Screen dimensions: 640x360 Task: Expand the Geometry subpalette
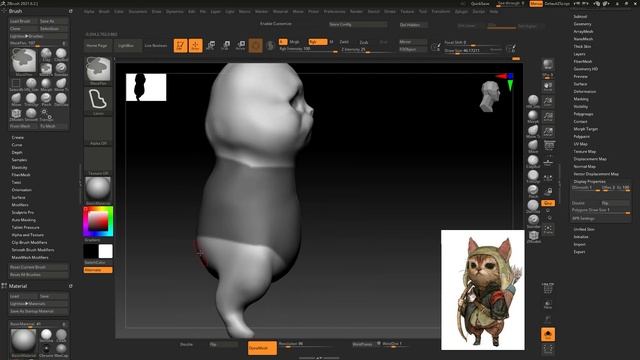(x=582, y=24)
